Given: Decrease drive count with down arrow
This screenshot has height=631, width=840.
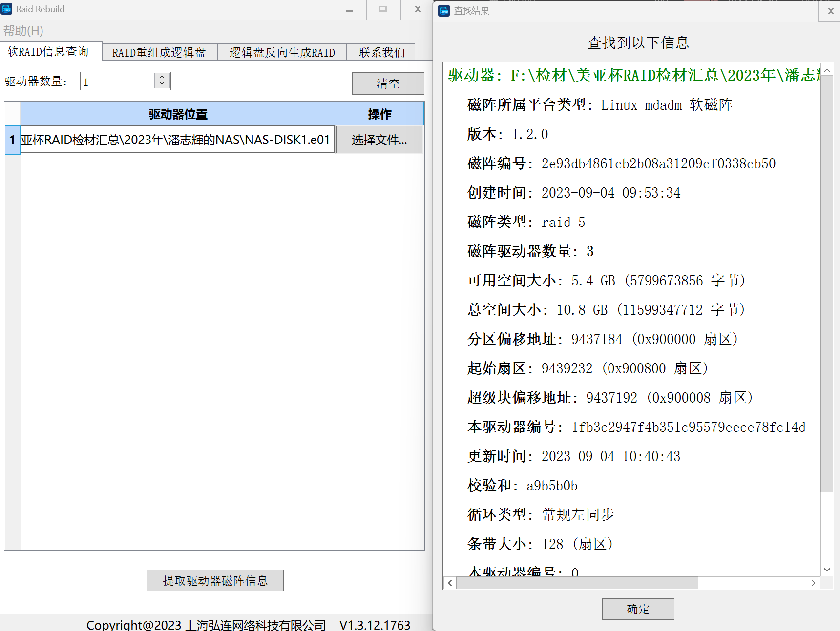Looking at the screenshot, I should 162,84.
